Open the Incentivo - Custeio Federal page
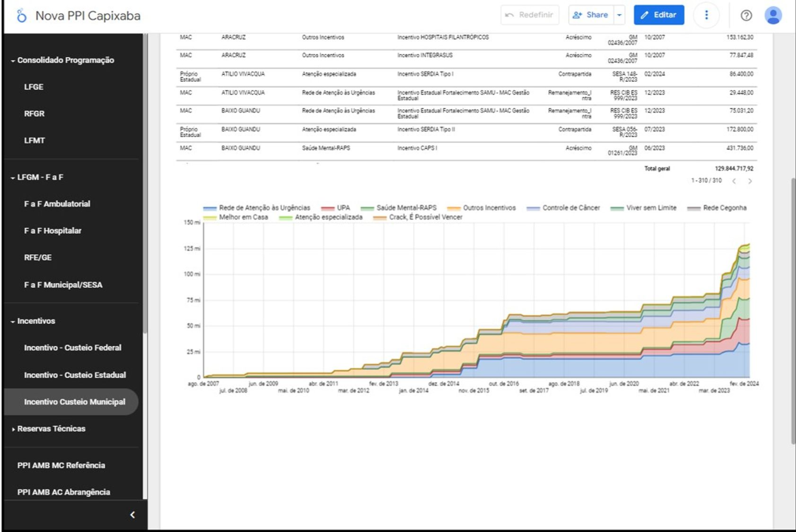Image resolution: width=796 pixels, height=532 pixels. (x=72, y=348)
